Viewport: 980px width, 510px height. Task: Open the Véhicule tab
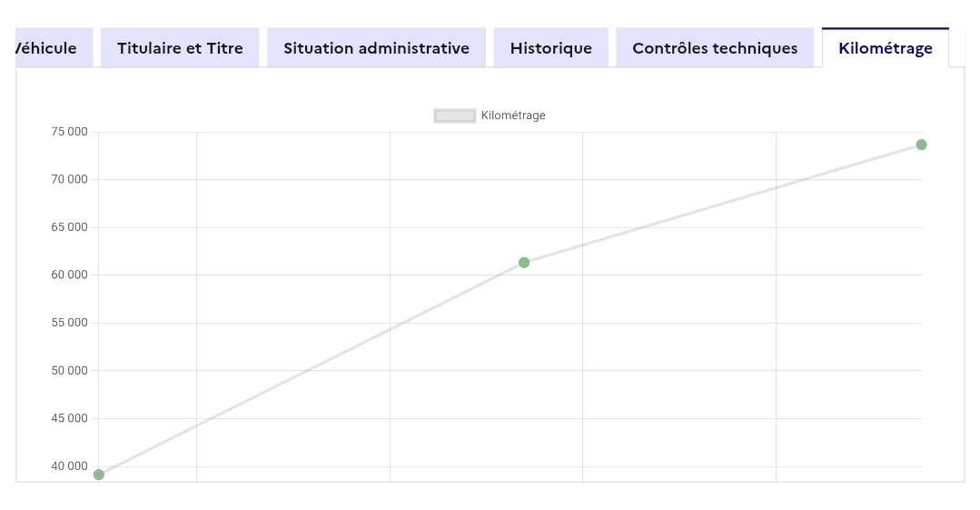coord(50,48)
